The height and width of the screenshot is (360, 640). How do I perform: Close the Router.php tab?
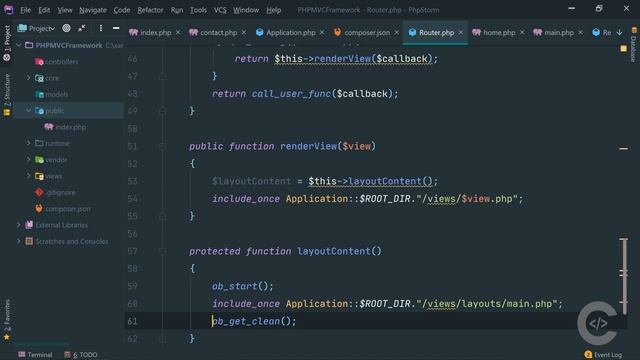[460, 32]
